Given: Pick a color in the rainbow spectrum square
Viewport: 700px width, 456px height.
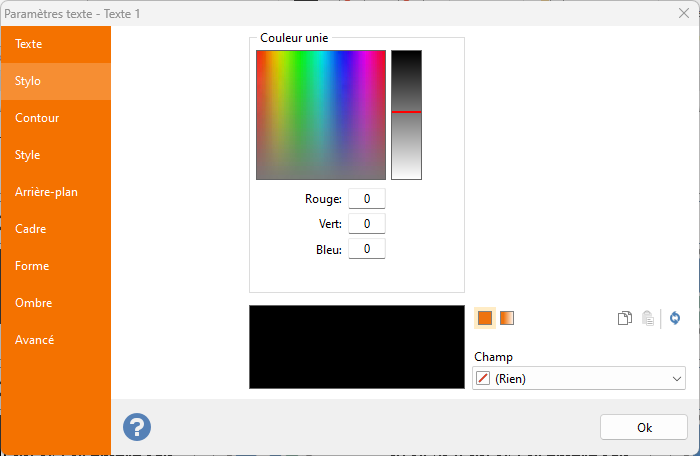Looking at the screenshot, I should tap(321, 114).
